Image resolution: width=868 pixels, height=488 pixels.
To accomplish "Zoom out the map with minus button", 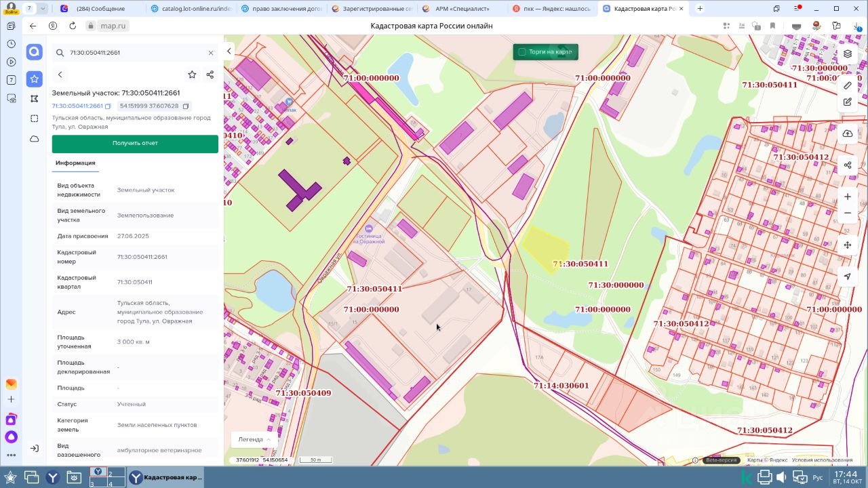I will tap(847, 213).
